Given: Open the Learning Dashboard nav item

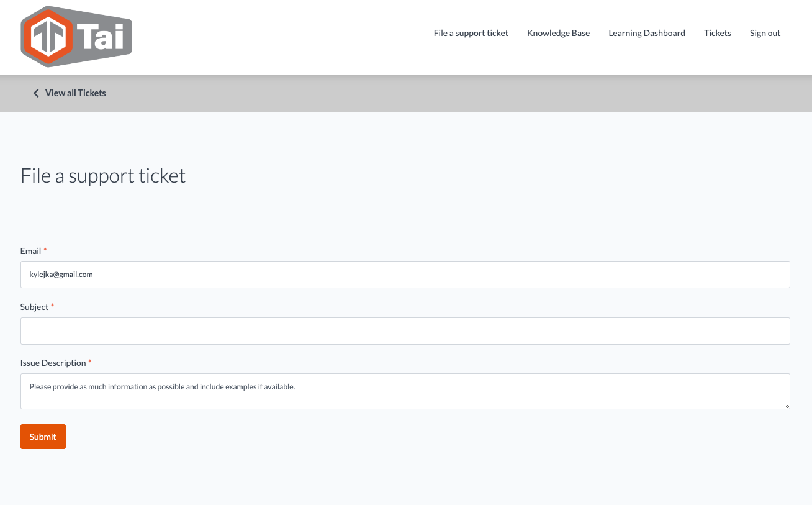Looking at the screenshot, I should pyautogui.click(x=646, y=34).
